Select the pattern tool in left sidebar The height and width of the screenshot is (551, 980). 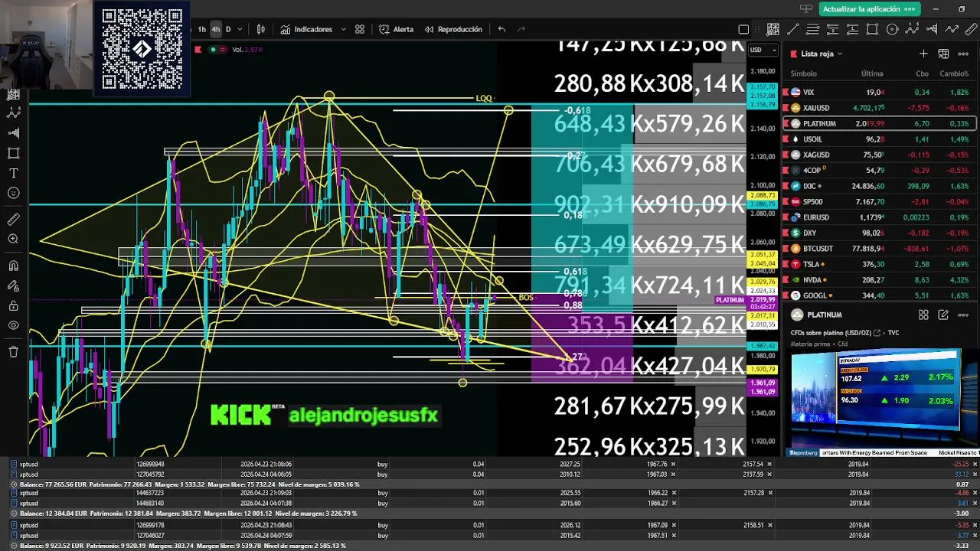13,112
